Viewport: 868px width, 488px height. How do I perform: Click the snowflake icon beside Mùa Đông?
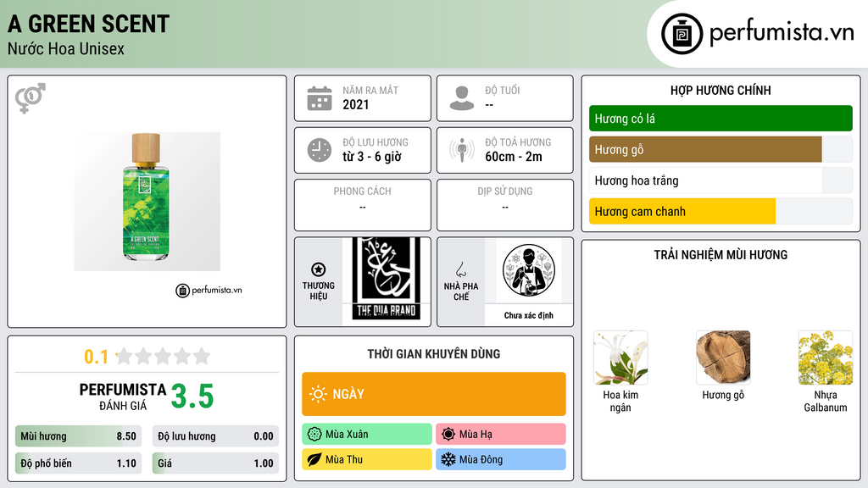pos(448,459)
